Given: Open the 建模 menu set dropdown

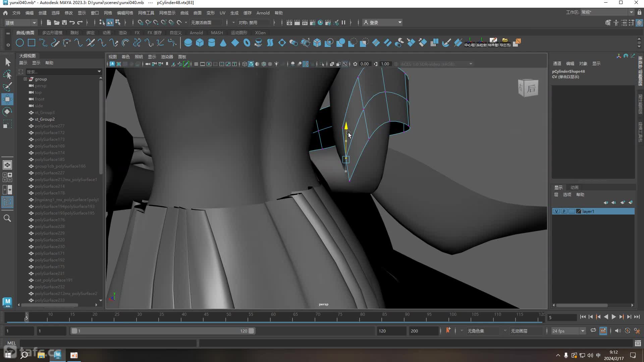Looking at the screenshot, I should pos(21,22).
